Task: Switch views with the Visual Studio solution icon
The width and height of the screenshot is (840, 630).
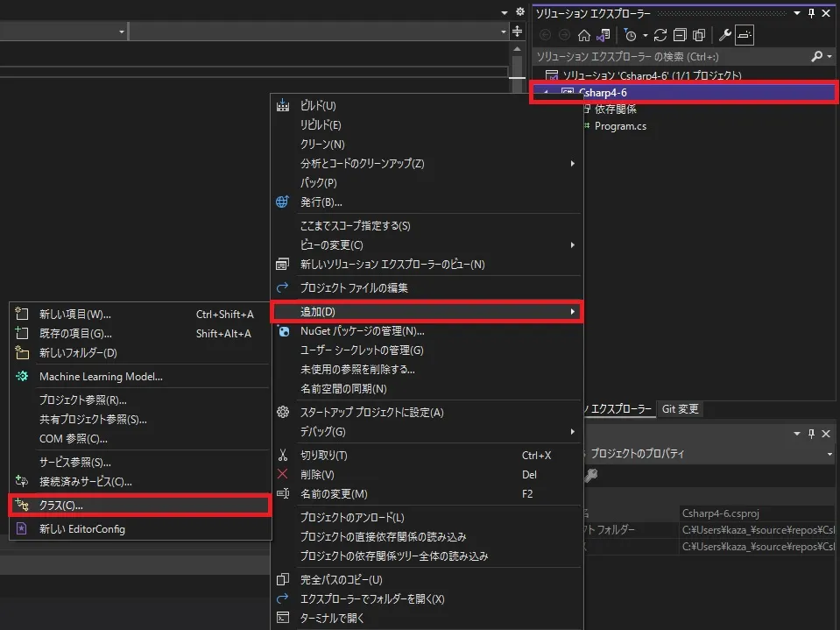Action: pyautogui.click(x=603, y=35)
